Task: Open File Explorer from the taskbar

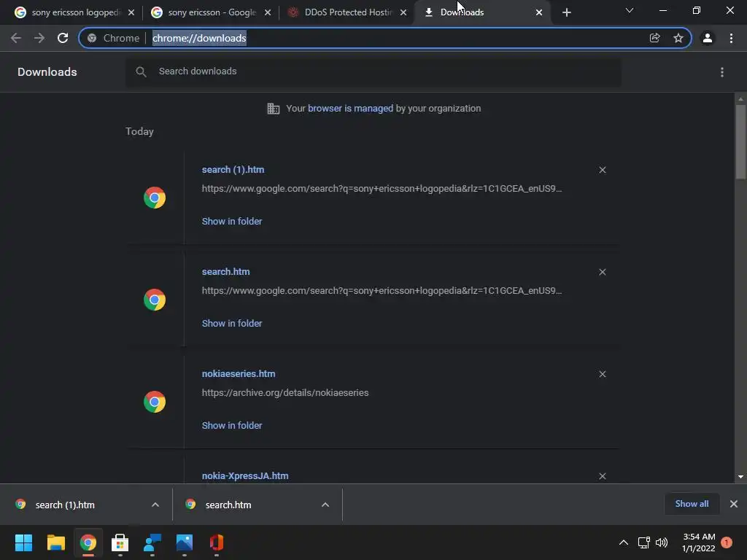Action: point(55,542)
